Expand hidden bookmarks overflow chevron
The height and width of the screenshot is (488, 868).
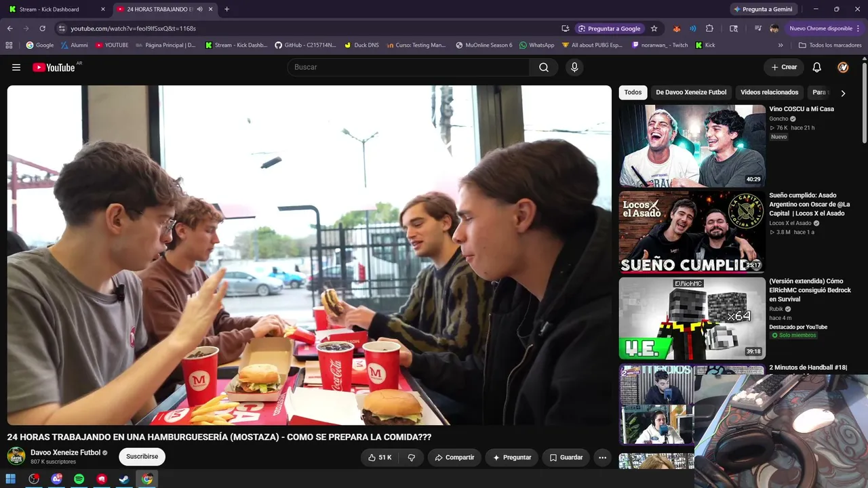(x=781, y=45)
